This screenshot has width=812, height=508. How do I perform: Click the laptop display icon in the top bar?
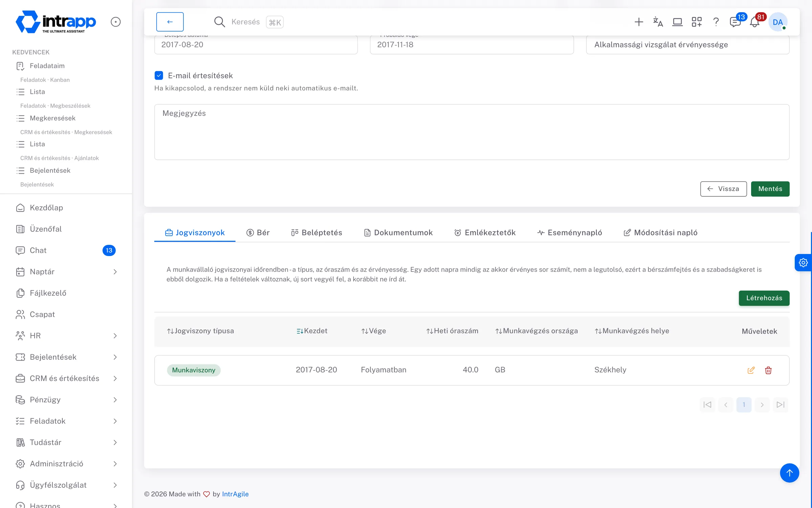point(677,22)
